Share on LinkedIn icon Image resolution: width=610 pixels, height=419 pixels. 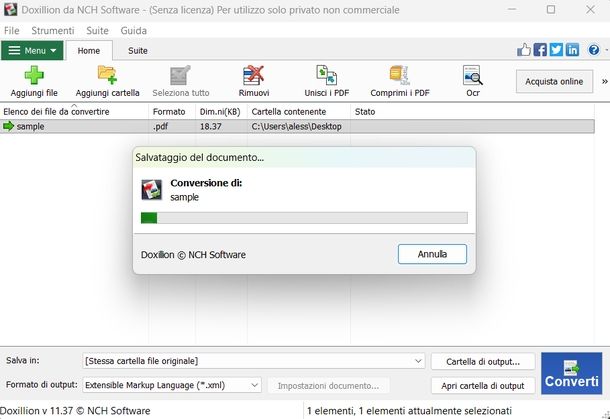click(x=572, y=50)
